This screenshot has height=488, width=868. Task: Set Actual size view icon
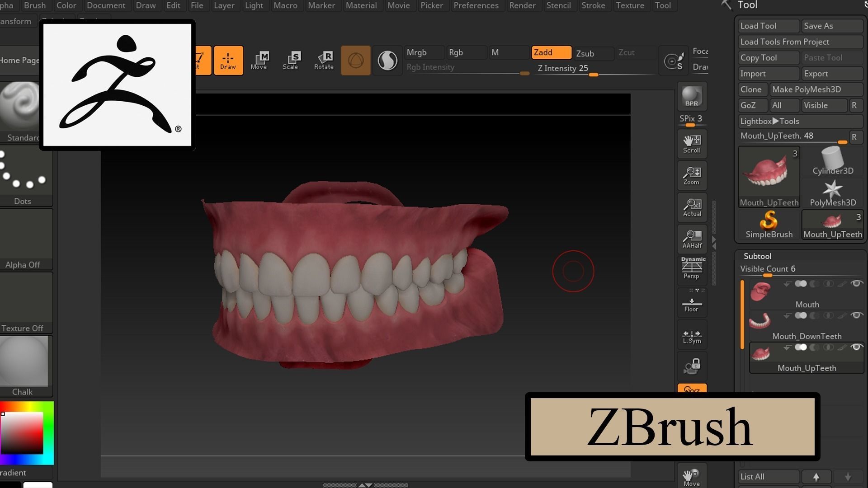point(692,208)
